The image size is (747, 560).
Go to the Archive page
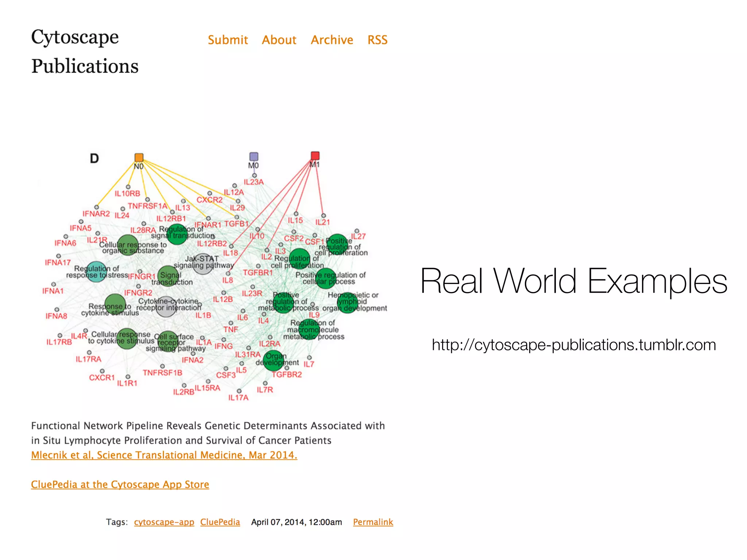[x=332, y=40]
